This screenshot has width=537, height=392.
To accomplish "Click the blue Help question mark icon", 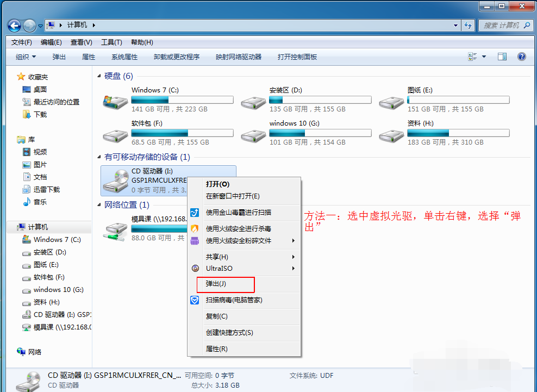I will [x=521, y=56].
